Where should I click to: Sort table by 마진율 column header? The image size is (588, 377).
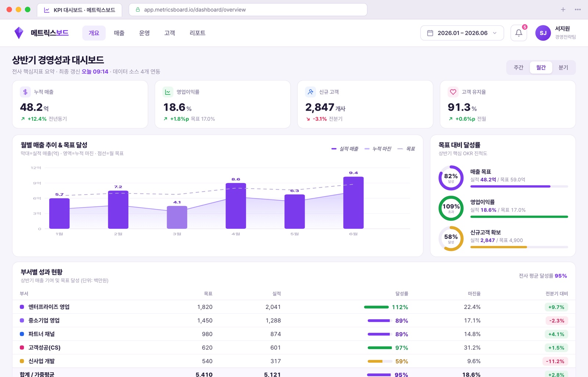point(474,294)
